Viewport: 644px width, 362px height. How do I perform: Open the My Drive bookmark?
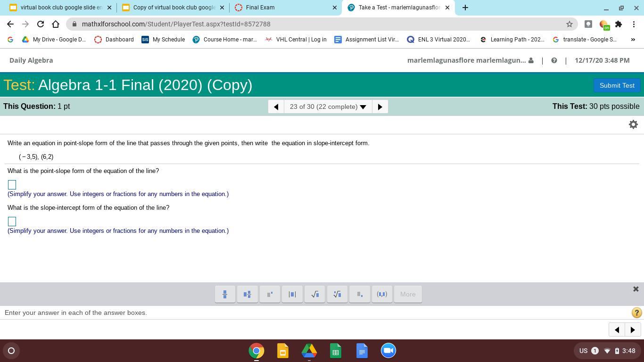tap(54, 40)
